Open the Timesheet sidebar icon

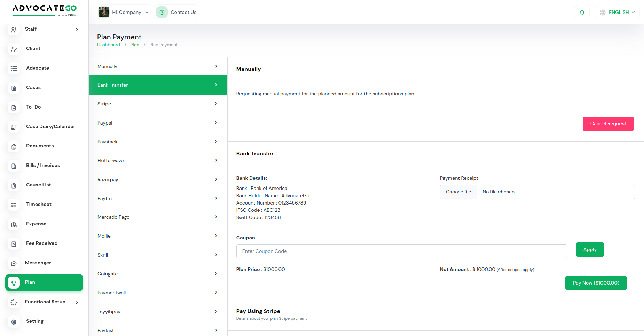(x=14, y=205)
